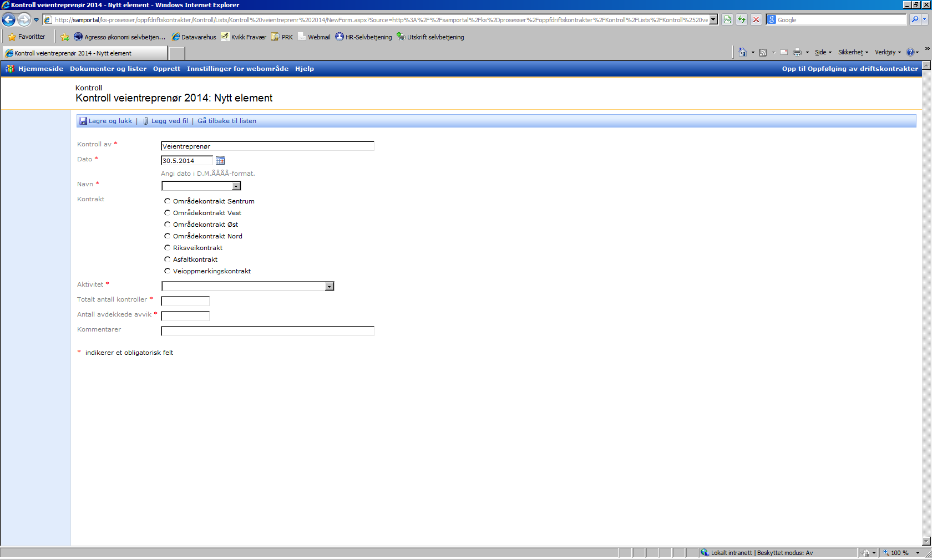Image resolution: width=932 pixels, height=560 pixels.
Task: Open the Opprett menu item
Action: coord(166,69)
